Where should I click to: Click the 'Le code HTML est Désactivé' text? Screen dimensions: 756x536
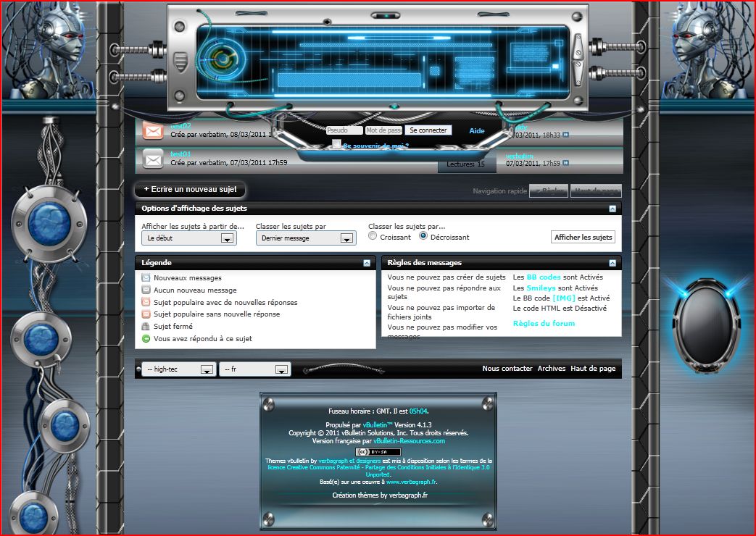click(560, 308)
